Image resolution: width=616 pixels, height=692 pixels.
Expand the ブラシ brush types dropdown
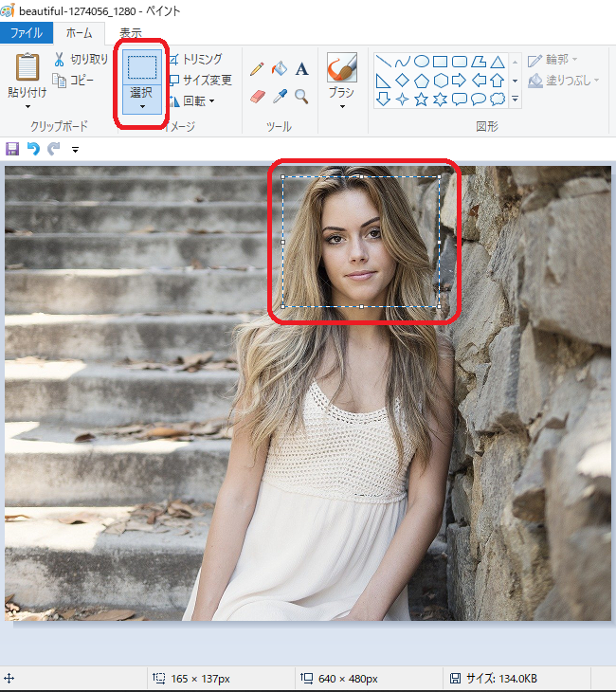pyautogui.click(x=342, y=107)
